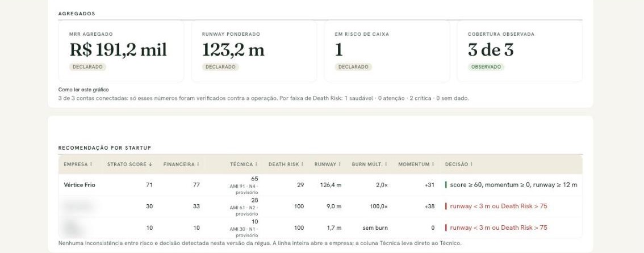Sort table by Burn Múlt. column

[370, 164]
